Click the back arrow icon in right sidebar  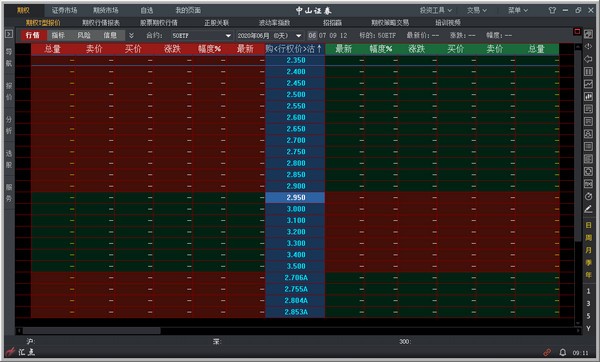pyautogui.click(x=588, y=59)
